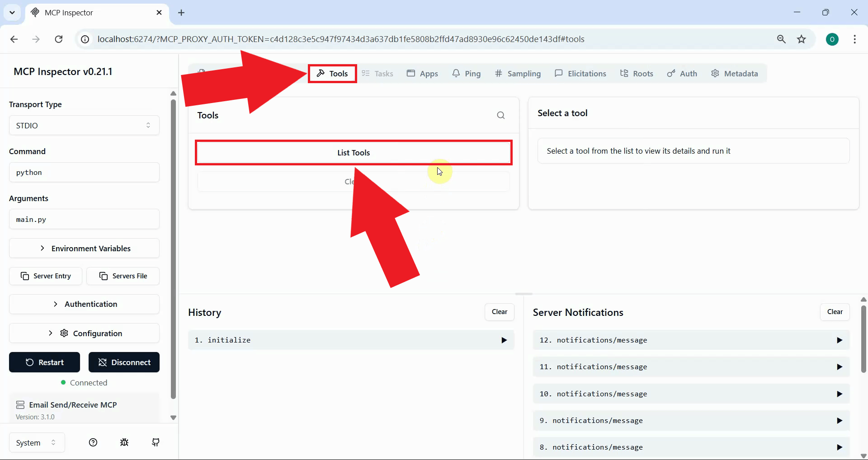Open the help question mark icon
The width and height of the screenshot is (868, 460).
click(93, 442)
